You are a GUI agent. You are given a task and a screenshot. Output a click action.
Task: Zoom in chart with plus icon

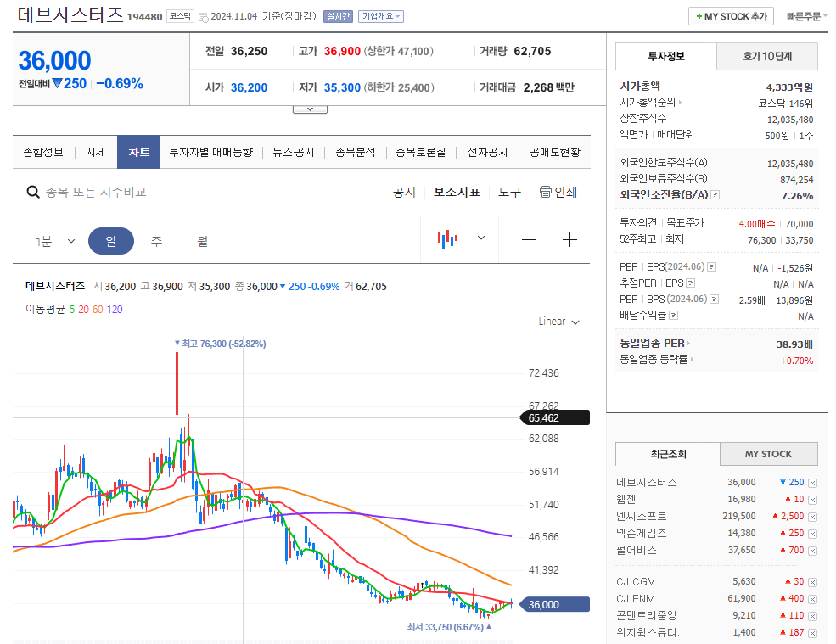pyautogui.click(x=569, y=240)
